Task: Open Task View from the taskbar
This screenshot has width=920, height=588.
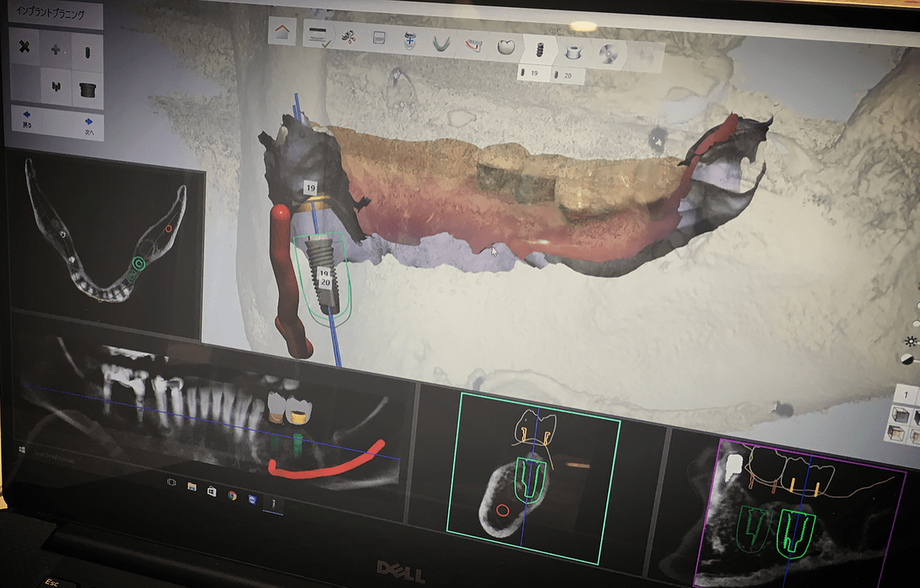Action: tap(171, 481)
